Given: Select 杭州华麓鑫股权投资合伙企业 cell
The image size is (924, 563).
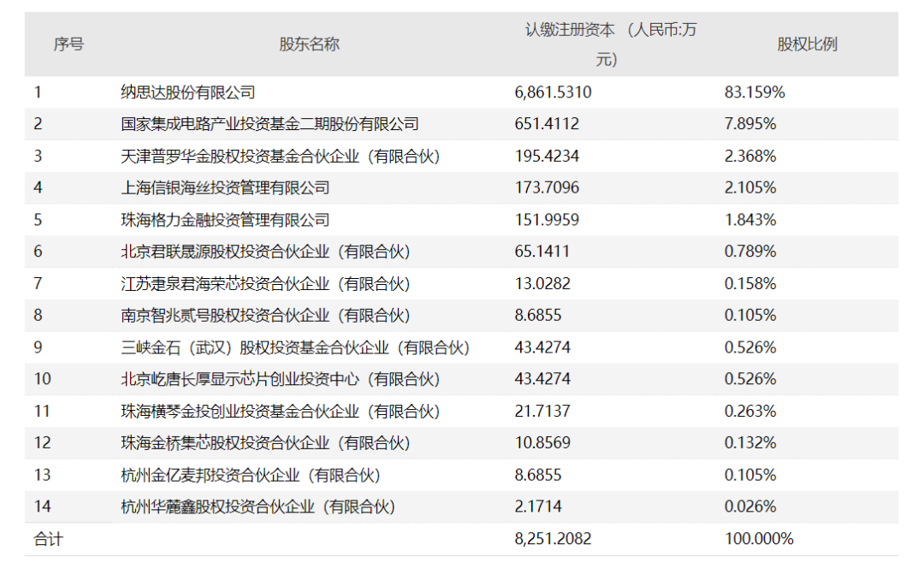Looking at the screenshot, I should pyautogui.click(x=258, y=507).
